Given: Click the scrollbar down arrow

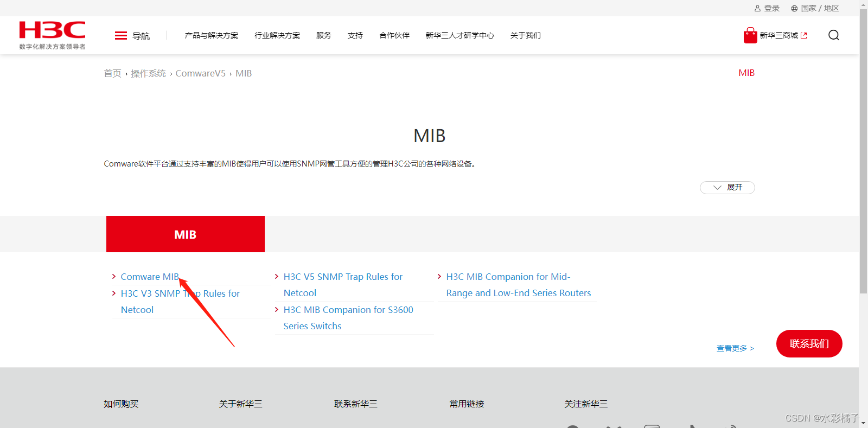Looking at the screenshot, I should click(864, 423).
